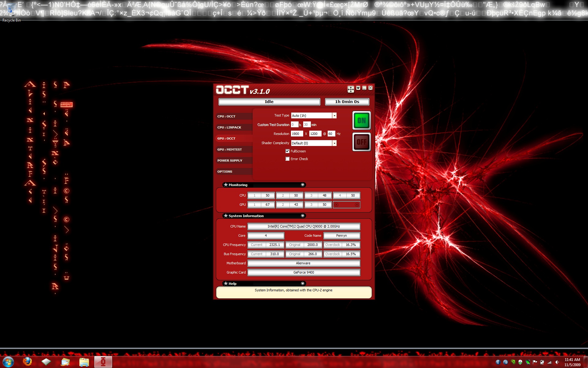Open Windows Explorer folder in taskbar
Screen dimensions: 588x368
point(84,362)
